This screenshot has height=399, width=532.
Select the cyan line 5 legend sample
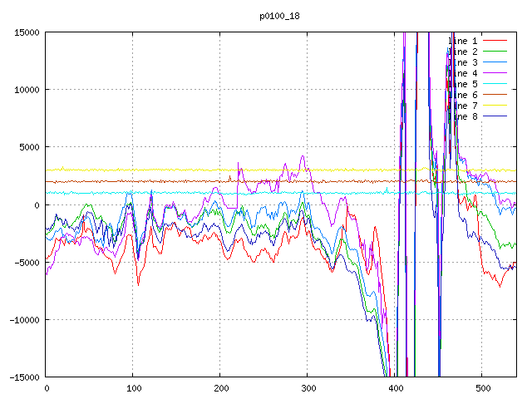tap(495, 83)
